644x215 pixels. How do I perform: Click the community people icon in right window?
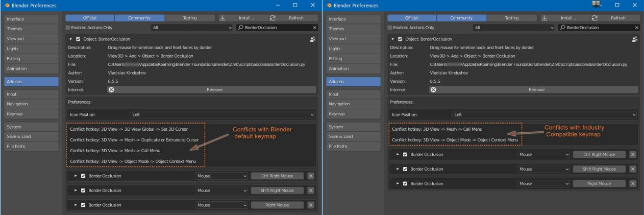click(x=634, y=38)
